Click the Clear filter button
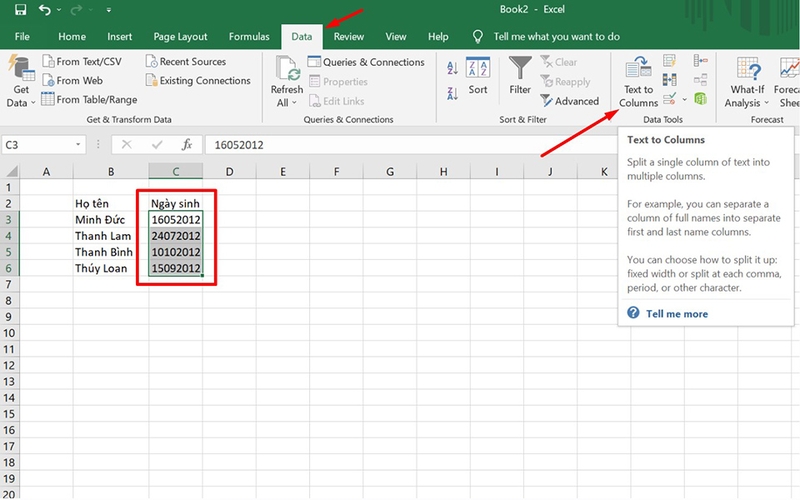The height and width of the screenshot is (500, 800). tap(559, 62)
